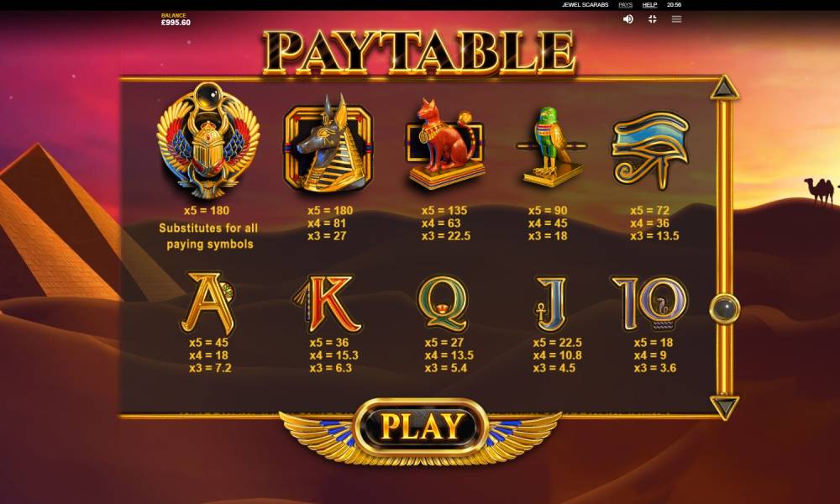
Task: Toggle fullscreen mode icon
Action: tap(652, 19)
